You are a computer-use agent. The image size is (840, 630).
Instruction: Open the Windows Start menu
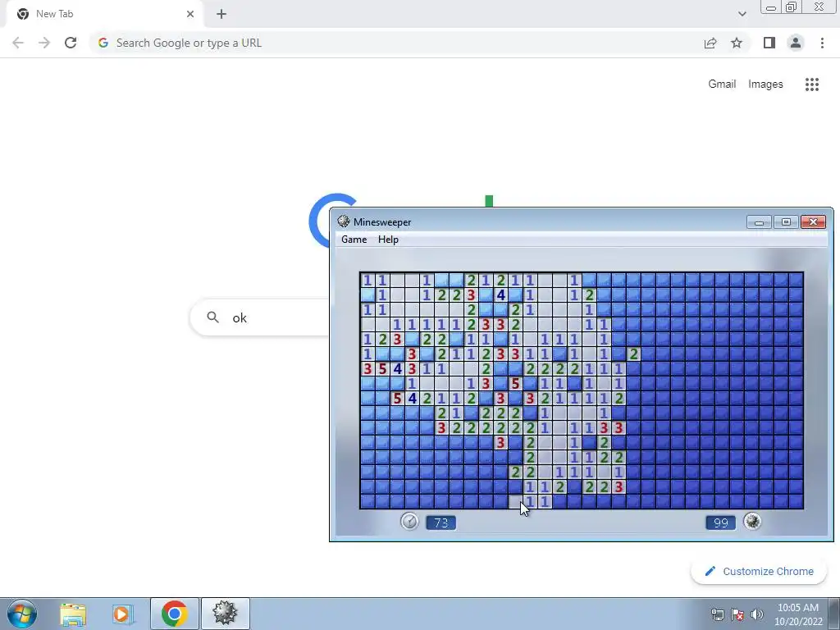pyautogui.click(x=22, y=614)
